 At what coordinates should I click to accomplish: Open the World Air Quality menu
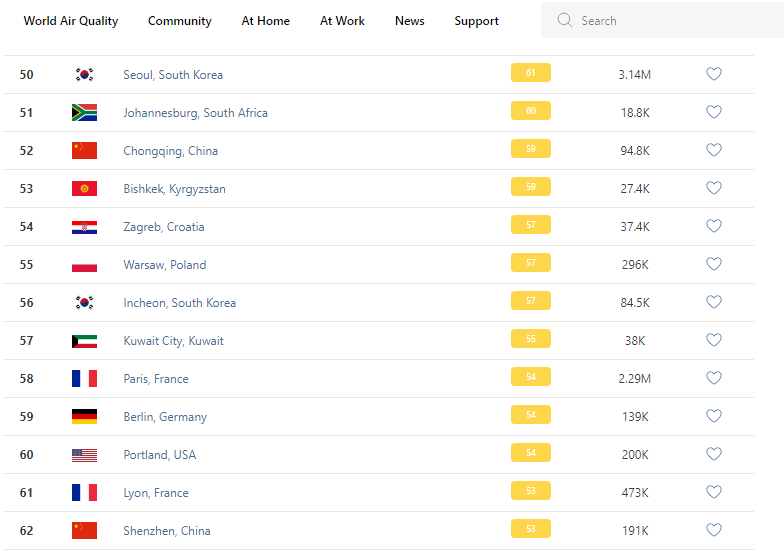(71, 21)
